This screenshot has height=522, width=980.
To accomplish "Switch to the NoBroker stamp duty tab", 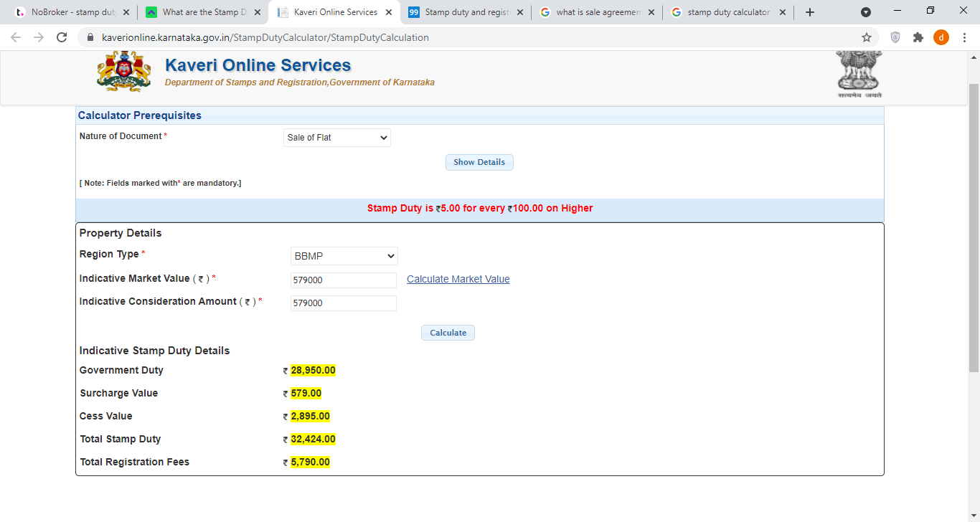I will tap(68, 12).
